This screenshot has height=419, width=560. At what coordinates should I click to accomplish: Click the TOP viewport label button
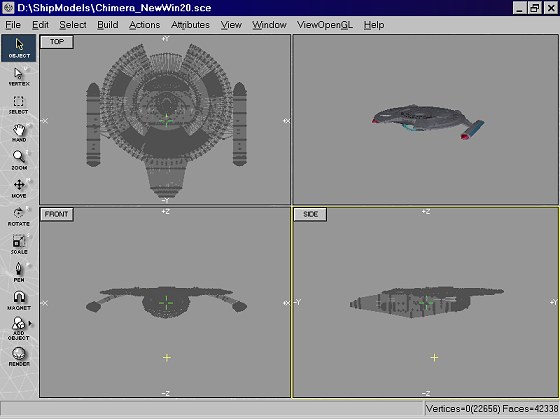57,42
